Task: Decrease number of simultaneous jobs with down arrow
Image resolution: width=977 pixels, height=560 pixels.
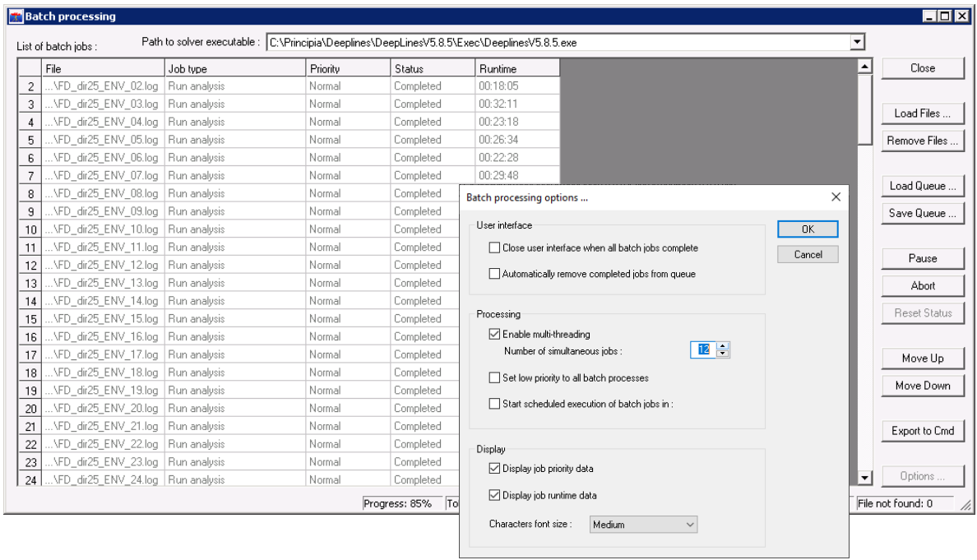Action: [723, 354]
